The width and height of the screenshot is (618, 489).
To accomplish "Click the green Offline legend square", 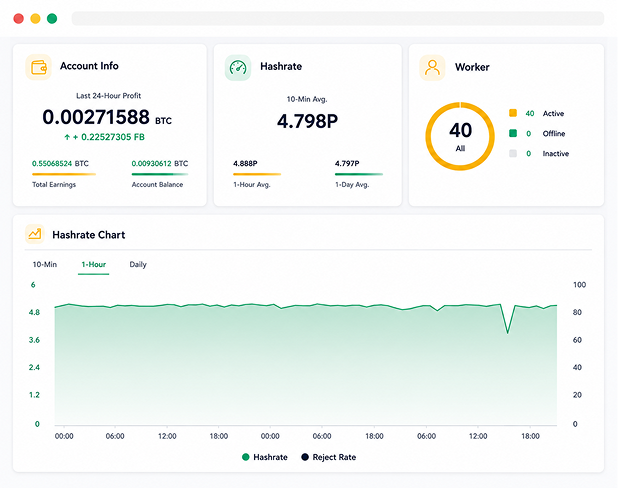I will point(513,133).
